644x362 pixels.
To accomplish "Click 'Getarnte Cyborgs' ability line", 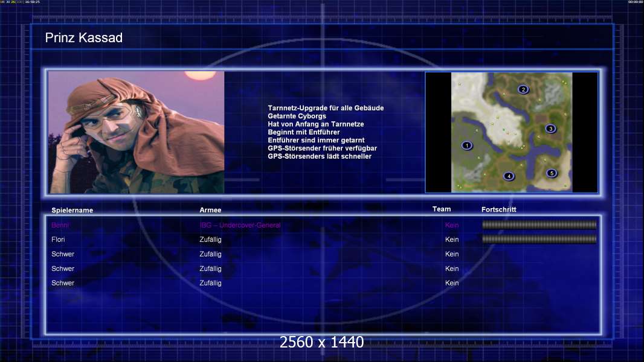I will pyautogui.click(x=297, y=116).
